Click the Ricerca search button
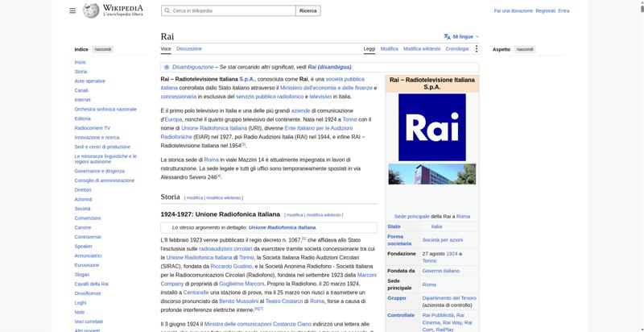 tap(308, 10)
